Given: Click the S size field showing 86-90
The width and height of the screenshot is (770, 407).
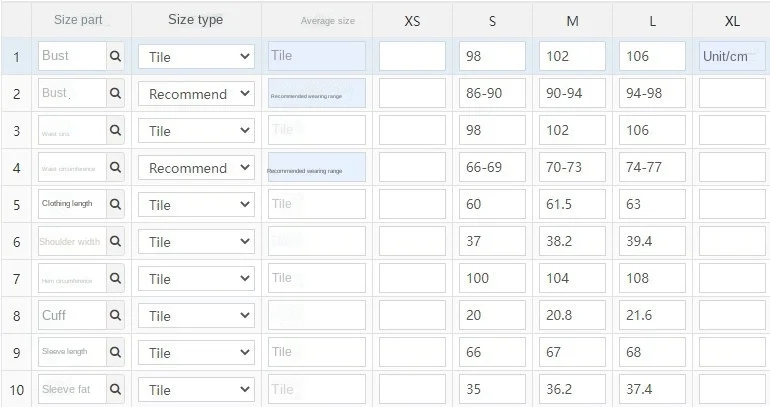Looking at the screenshot, I should pyautogui.click(x=492, y=94).
